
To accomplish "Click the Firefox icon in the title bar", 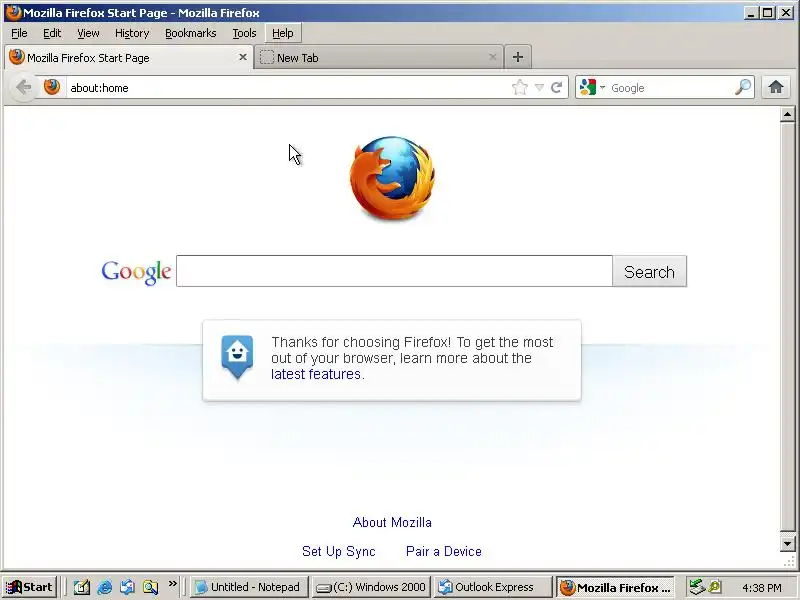I will pos(14,12).
